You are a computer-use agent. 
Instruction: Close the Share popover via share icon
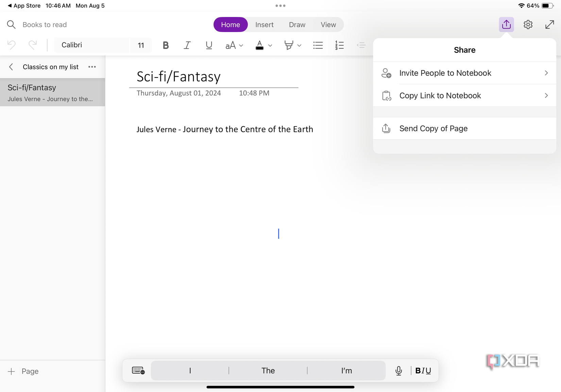(506, 24)
